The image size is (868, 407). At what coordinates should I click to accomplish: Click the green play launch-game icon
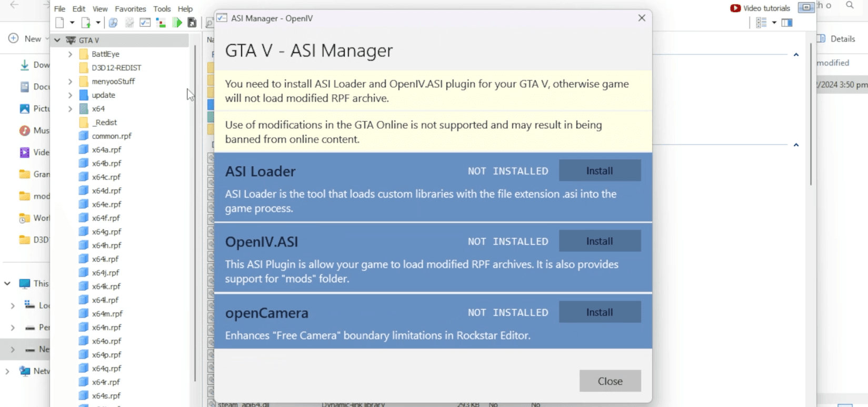click(177, 23)
